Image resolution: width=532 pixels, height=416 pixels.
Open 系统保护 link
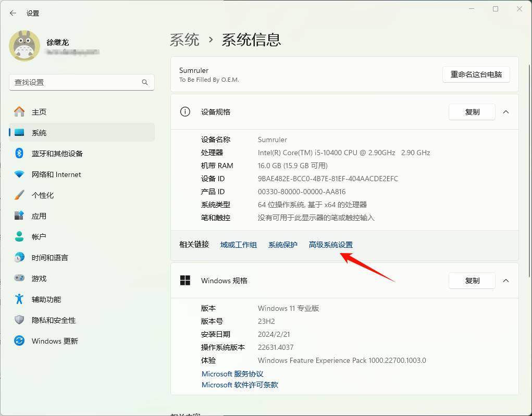pos(282,245)
